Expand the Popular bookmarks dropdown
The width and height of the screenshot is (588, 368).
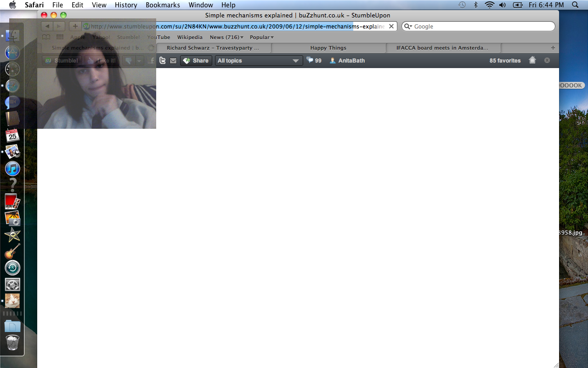point(261,37)
